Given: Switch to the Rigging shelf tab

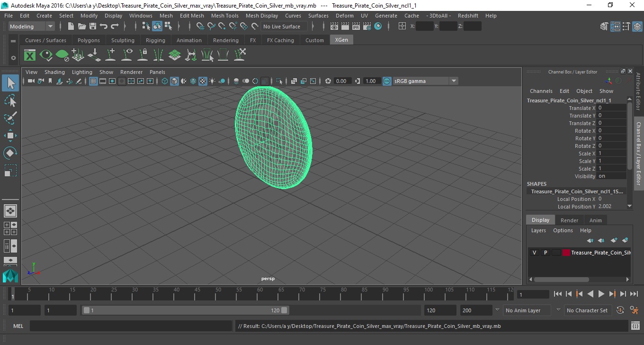Looking at the screenshot, I should pos(155,40).
